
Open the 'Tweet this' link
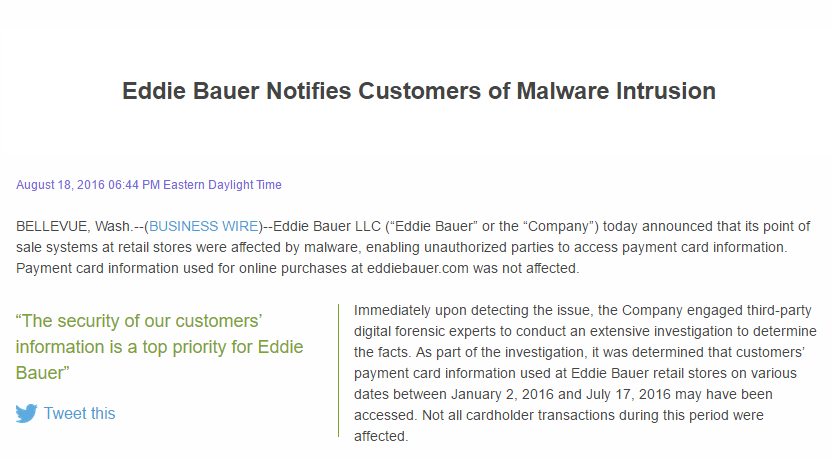(79, 413)
